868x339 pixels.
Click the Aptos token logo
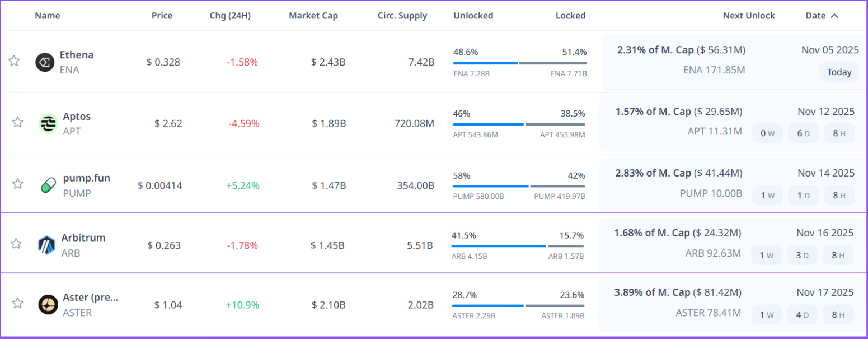pyautogui.click(x=48, y=123)
